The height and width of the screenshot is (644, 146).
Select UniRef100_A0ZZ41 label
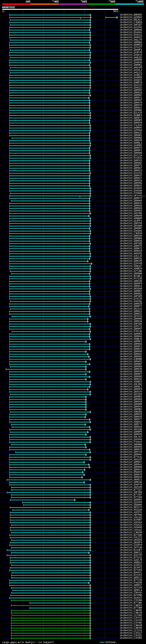[131, 27]
